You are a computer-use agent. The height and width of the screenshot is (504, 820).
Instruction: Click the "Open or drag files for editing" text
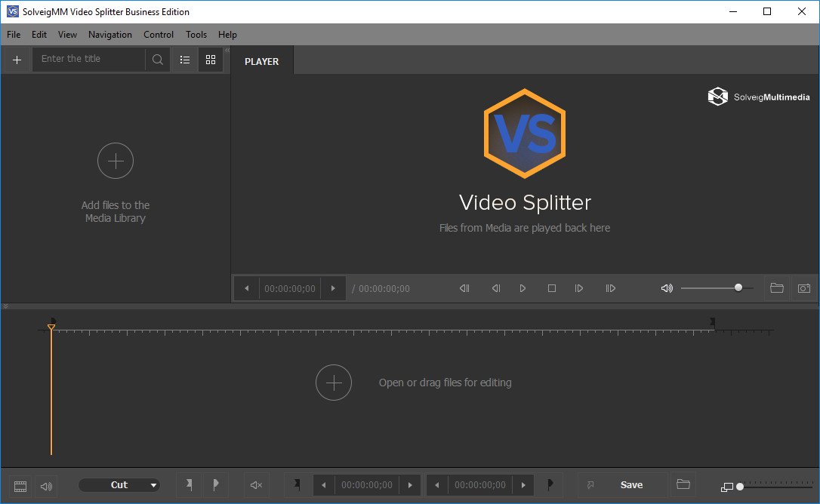[x=445, y=383]
